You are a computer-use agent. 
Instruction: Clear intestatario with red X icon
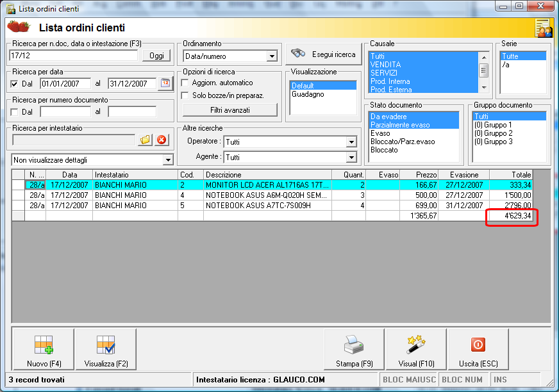pyautogui.click(x=162, y=140)
